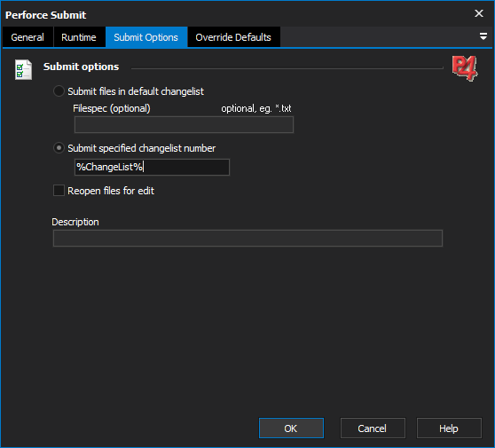Open the Override Defaults tab

(x=233, y=37)
